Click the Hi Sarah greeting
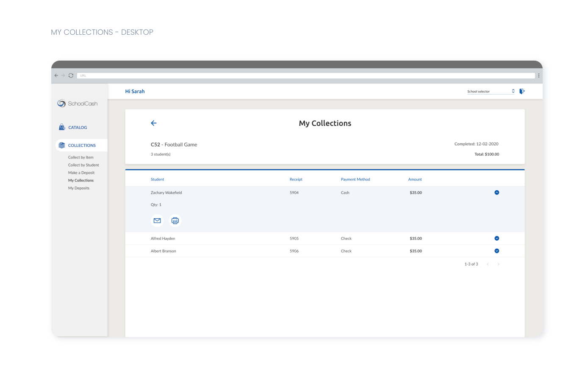 pos(135,91)
